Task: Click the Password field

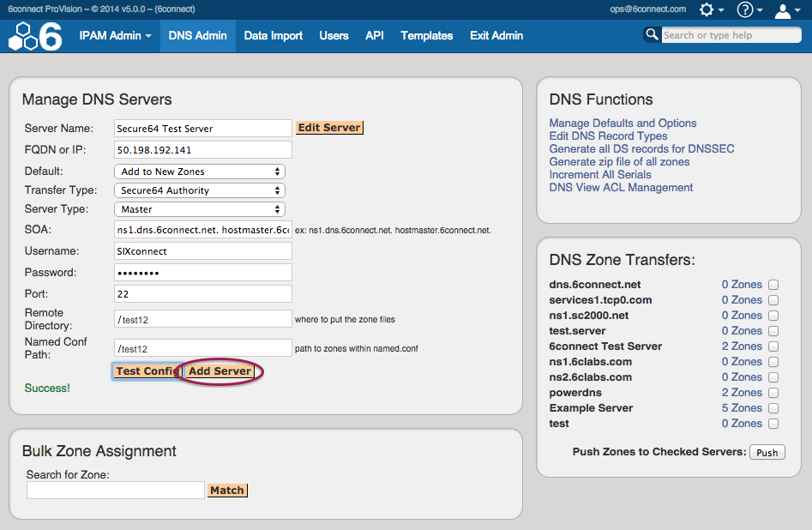Action: point(203,273)
